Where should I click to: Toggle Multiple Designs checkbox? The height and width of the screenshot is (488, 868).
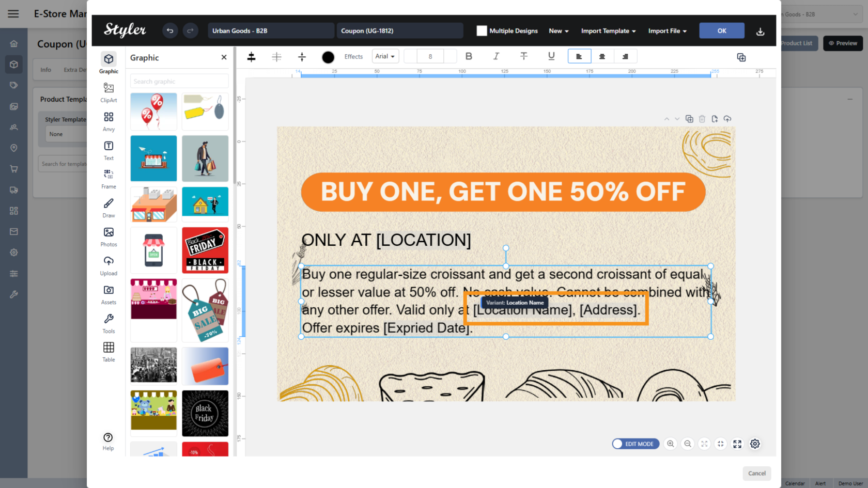coord(482,31)
